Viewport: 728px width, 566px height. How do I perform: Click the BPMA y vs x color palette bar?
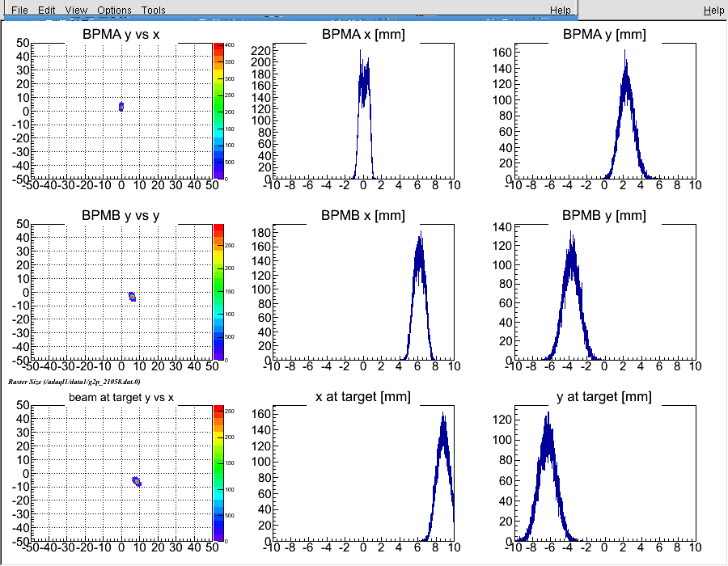pyautogui.click(x=218, y=112)
